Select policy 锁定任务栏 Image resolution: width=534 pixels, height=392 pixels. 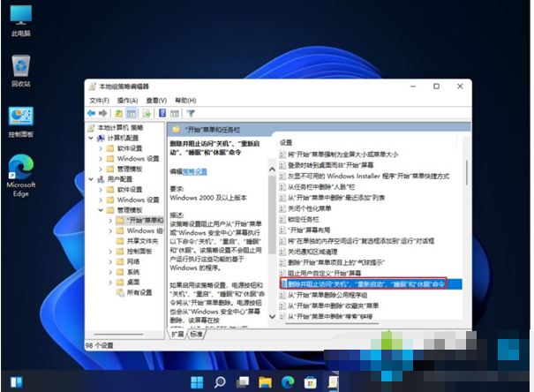coord(304,219)
